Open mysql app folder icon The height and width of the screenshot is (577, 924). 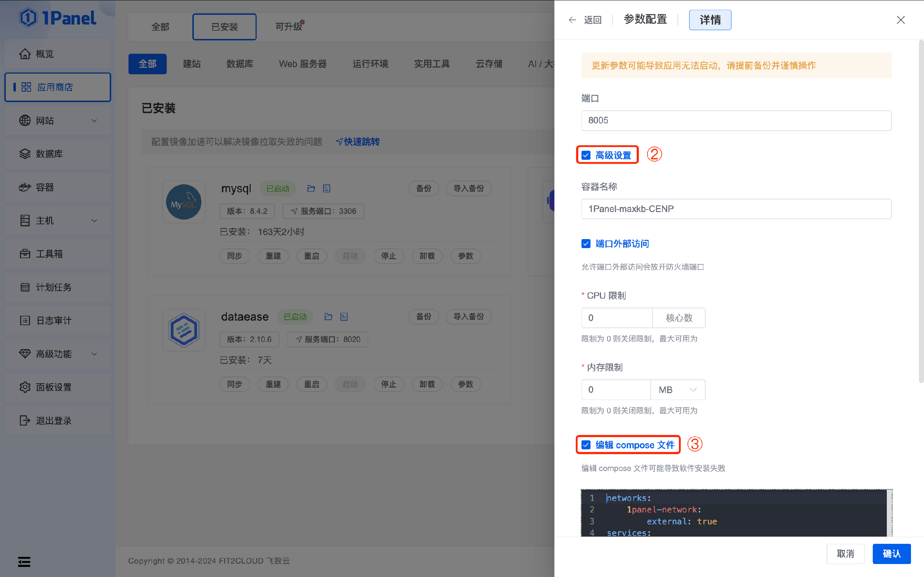311,189
